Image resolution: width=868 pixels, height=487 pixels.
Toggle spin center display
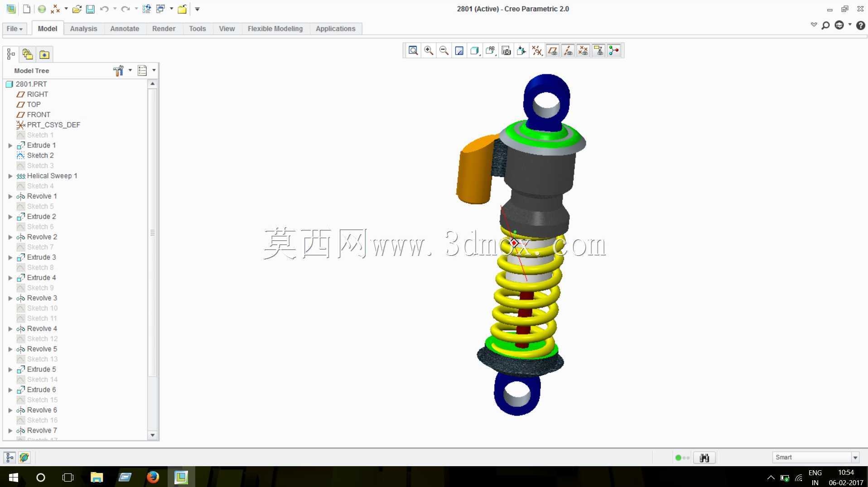pyautogui.click(x=614, y=50)
